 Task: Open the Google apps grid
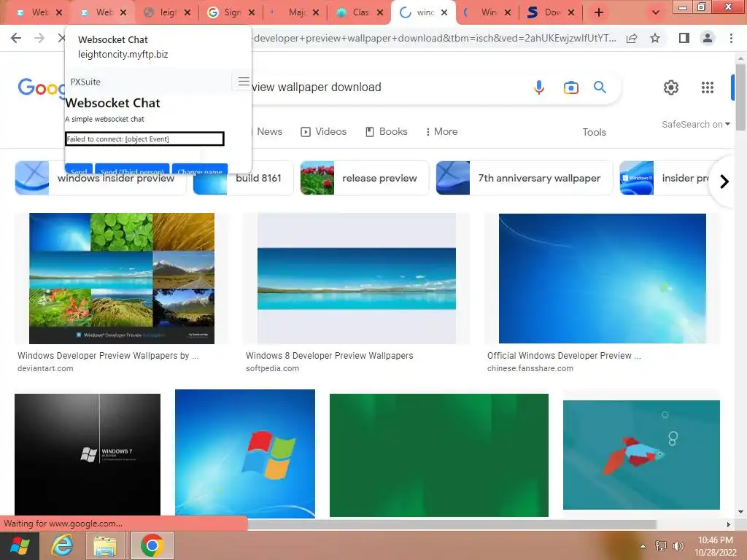click(x=708, y=87)
